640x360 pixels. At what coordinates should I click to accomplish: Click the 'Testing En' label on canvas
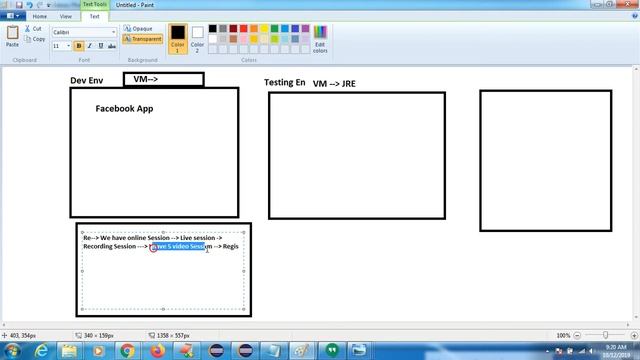click(284, 82)
